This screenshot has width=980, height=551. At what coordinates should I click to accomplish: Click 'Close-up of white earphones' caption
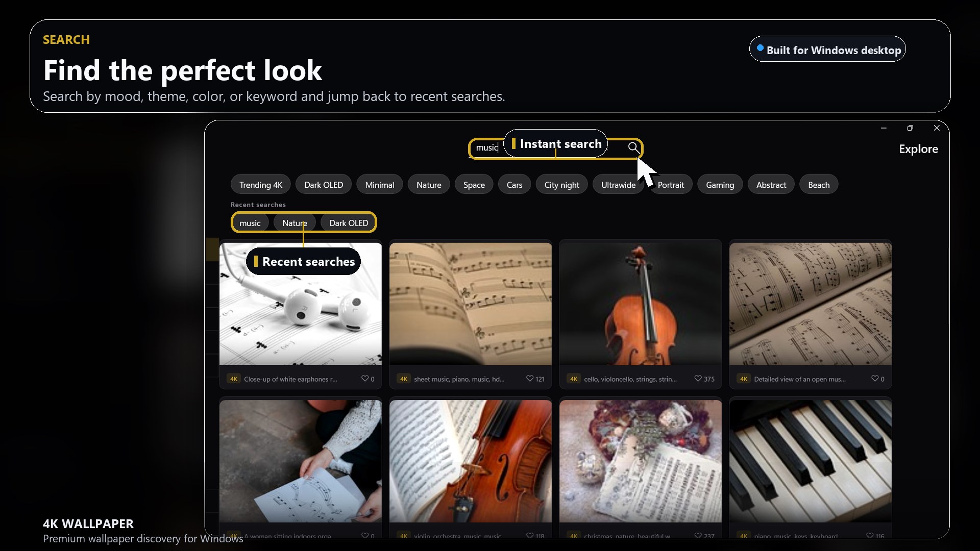tap(290, 379)
